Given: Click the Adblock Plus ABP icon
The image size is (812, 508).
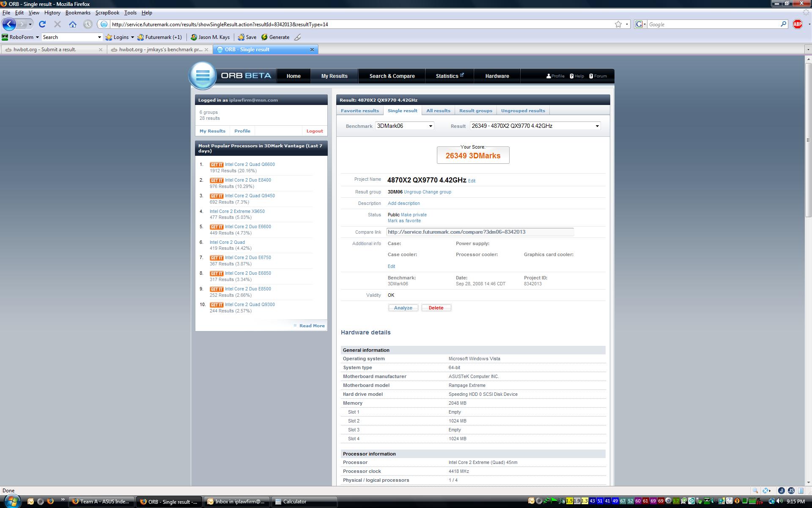Looking at the screenshot, I should tap(798, 24).
